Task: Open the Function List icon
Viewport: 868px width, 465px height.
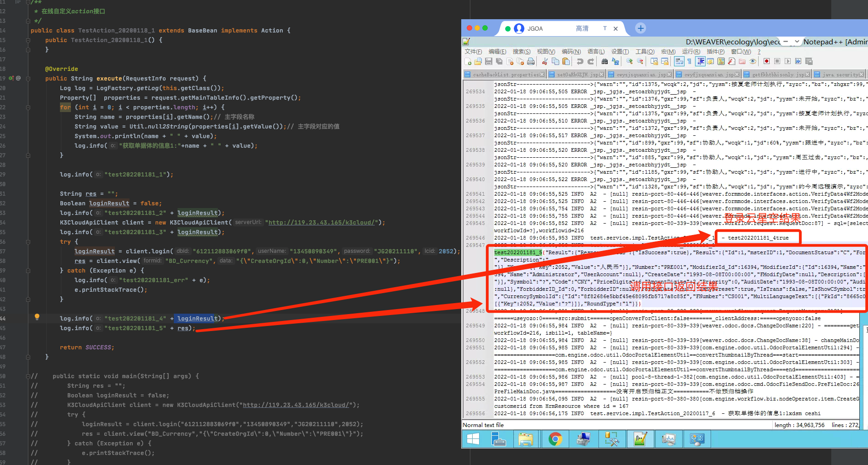Action: (x=732, y=61)
